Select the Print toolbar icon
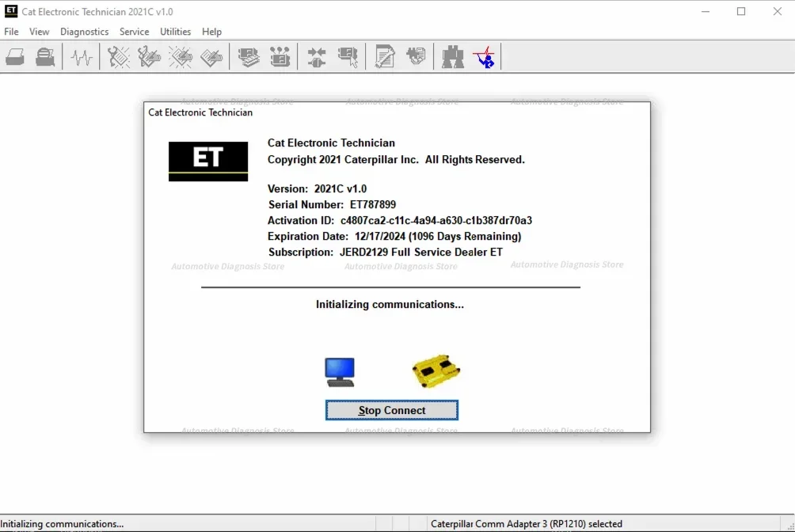 [x=15, y=56]
